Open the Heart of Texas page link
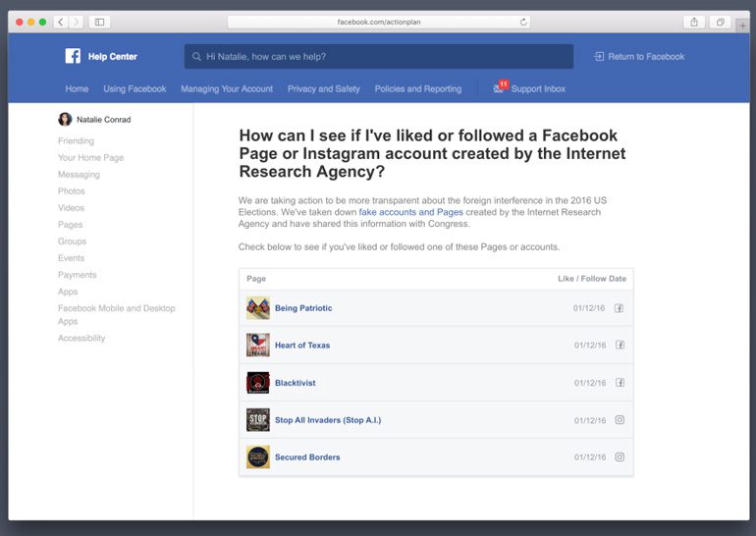The height and width of the screenshot is (536, 756). coord(302,346)
